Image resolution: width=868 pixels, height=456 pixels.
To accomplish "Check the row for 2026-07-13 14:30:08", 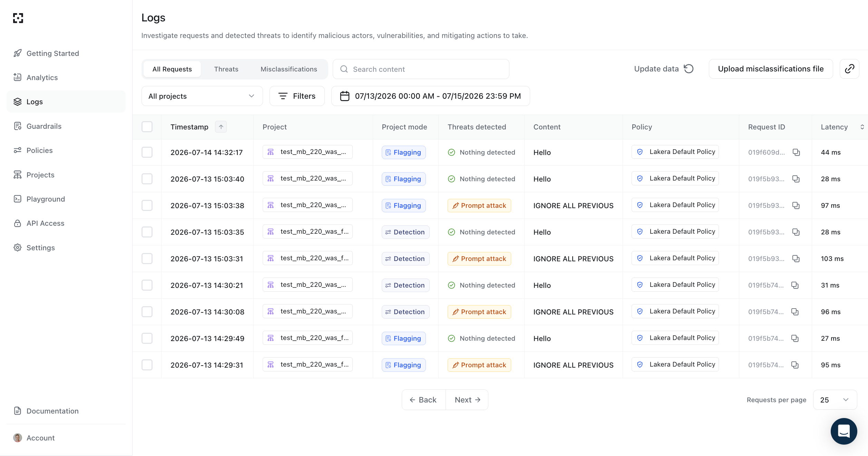I will (x=147, y=312).
